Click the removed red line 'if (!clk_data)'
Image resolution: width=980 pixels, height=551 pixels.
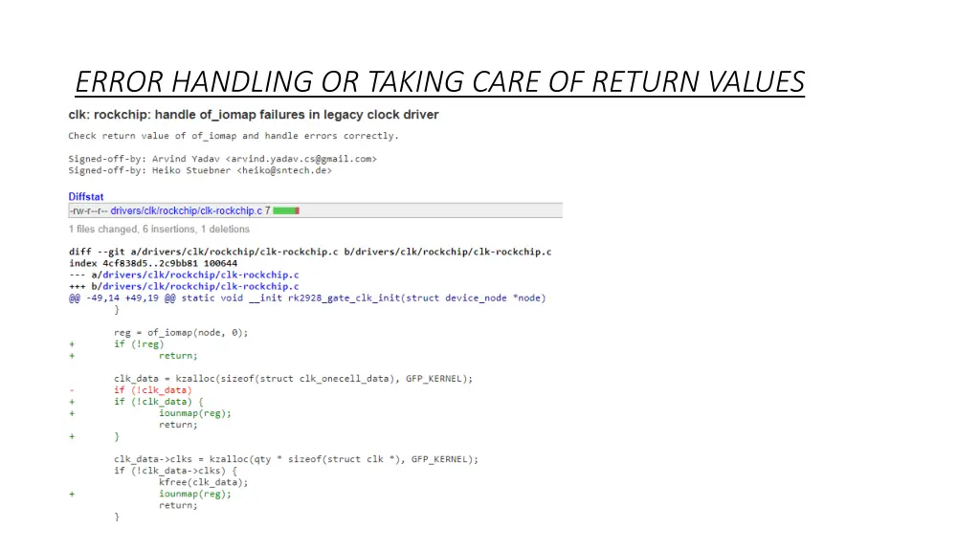coord(152,390)
